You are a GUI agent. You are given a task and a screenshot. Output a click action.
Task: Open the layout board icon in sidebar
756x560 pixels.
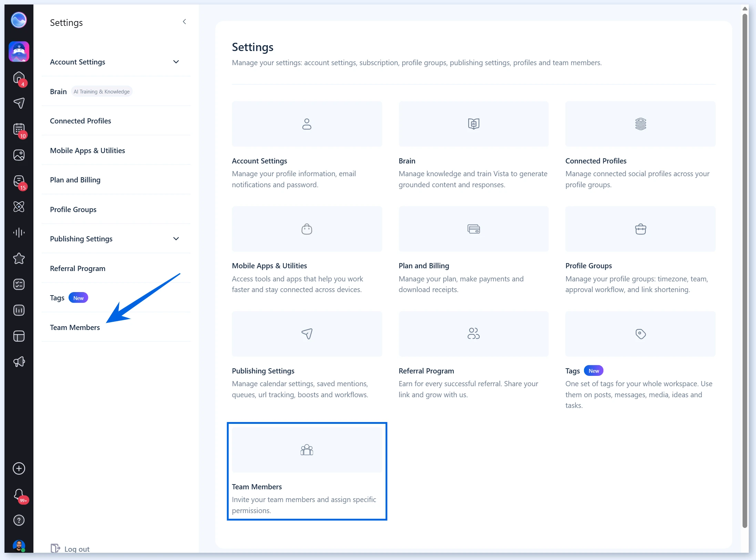[x=19, y=336]
